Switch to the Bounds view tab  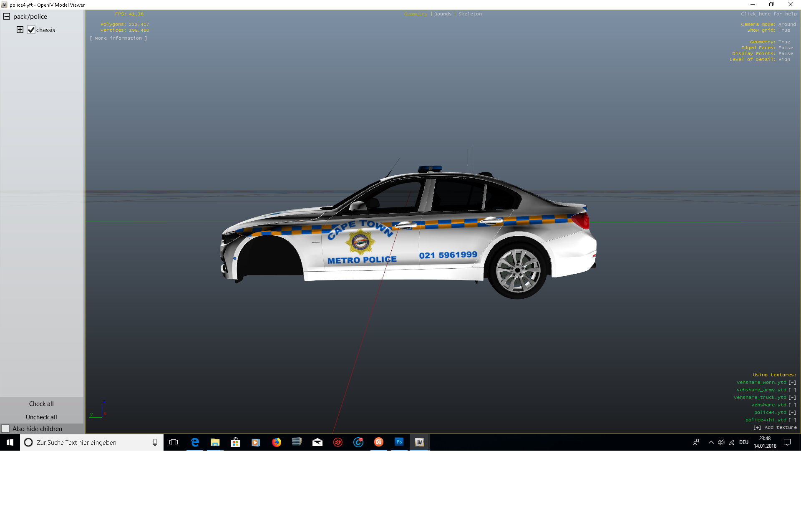coord(443,14)
